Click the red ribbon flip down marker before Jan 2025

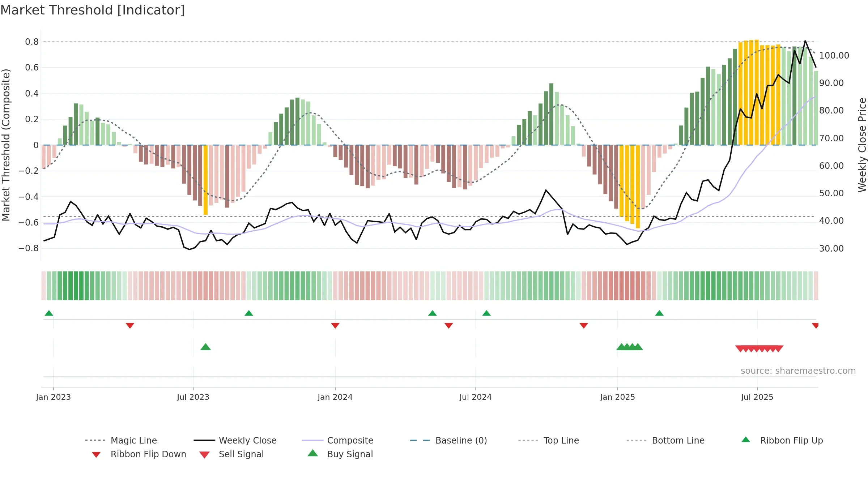click(584, 326)
